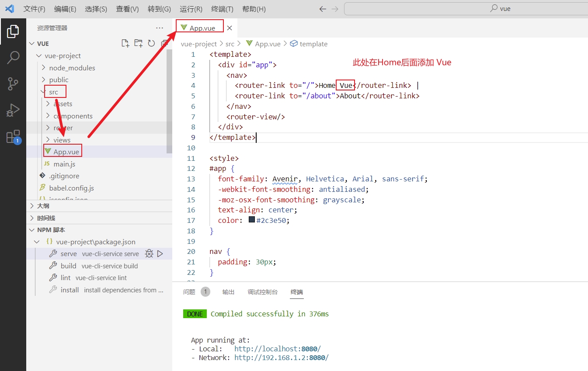The height and width of the screenshot is (371, 588).
Task: Refresh the explorer file tree
Action: tap(151, 43)
